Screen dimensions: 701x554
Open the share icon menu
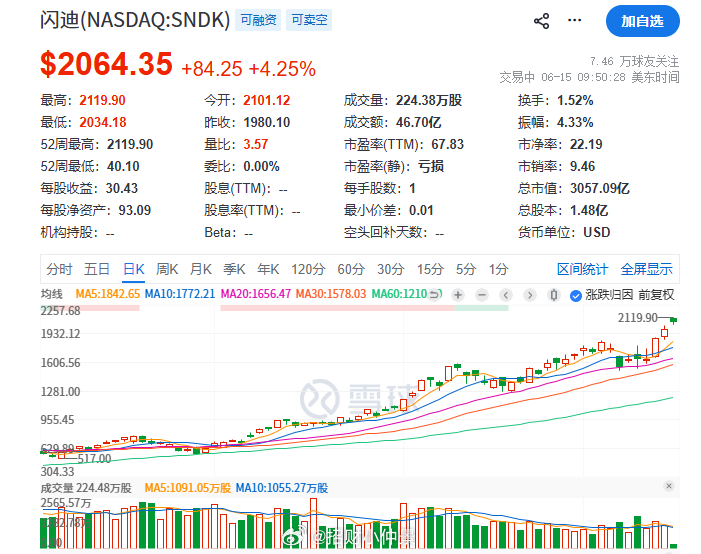[x=541, y=21]
